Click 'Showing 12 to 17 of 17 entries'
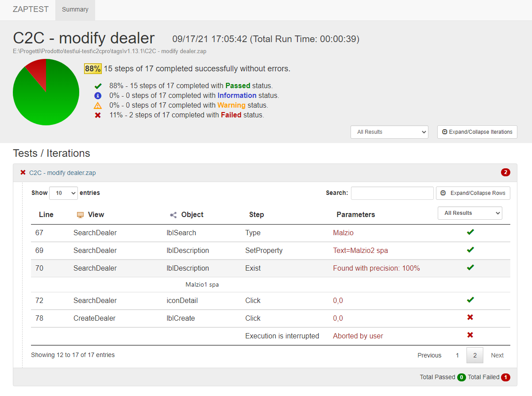Viewport: 532px width, 396px height. pos(73,355)
